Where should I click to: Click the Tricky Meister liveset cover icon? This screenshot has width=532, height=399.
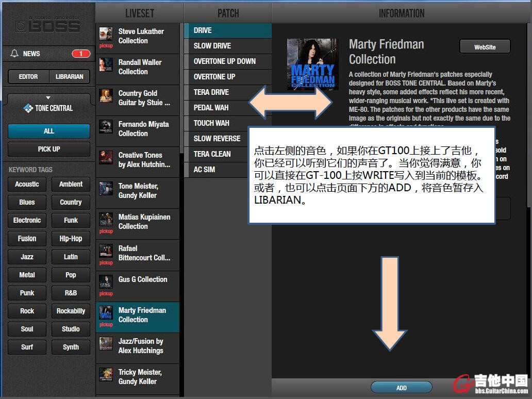[106, 375]
